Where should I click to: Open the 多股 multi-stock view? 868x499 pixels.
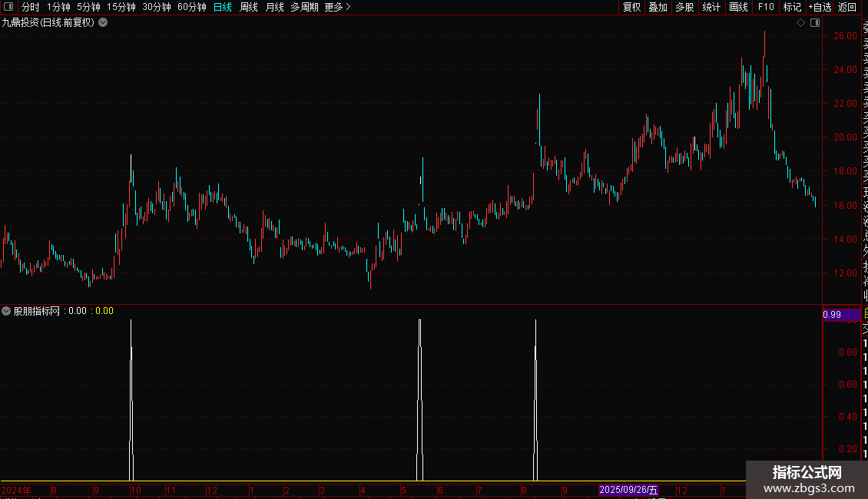(x=684, y=7)
